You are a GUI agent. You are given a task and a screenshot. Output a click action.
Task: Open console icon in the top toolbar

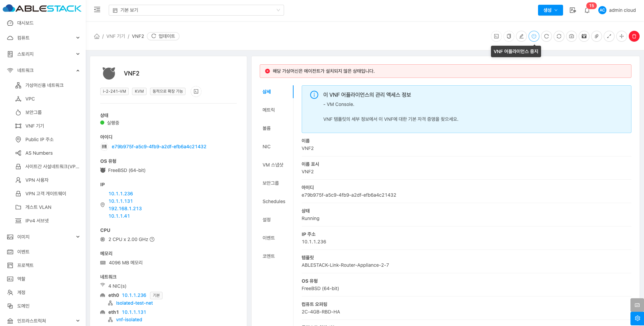(x=496, y=36)
